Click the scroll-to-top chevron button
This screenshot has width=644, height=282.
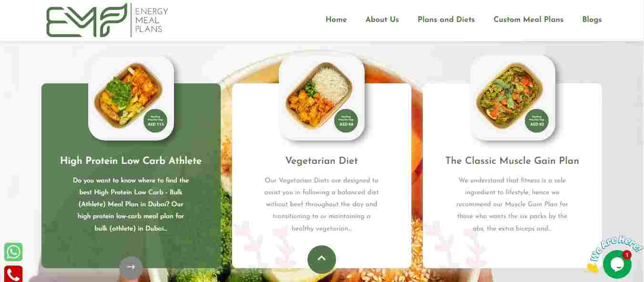(x=322, y=260)
